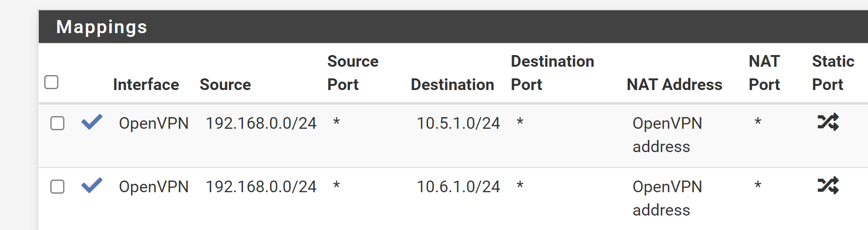This screenshot has height=230, width=868.
Task: Click the shuffle static port icon in the second row
Action: [x=828, y=185]
